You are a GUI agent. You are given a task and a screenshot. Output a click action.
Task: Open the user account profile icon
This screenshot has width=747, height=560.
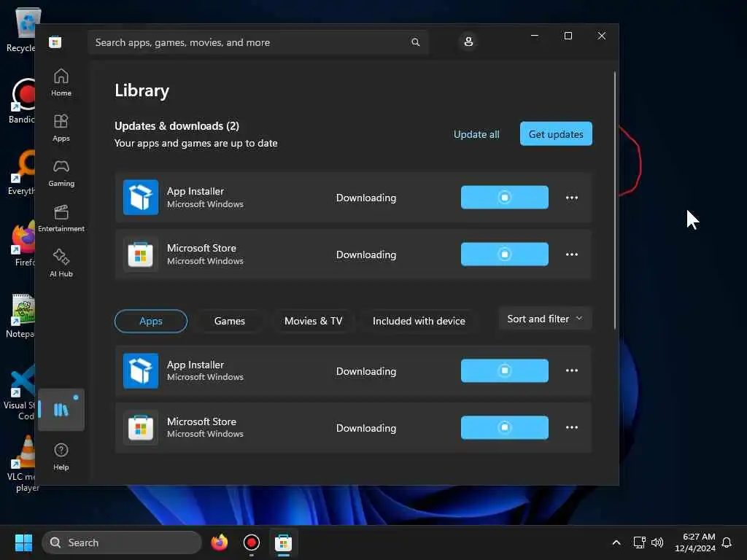tap(468, 42)
